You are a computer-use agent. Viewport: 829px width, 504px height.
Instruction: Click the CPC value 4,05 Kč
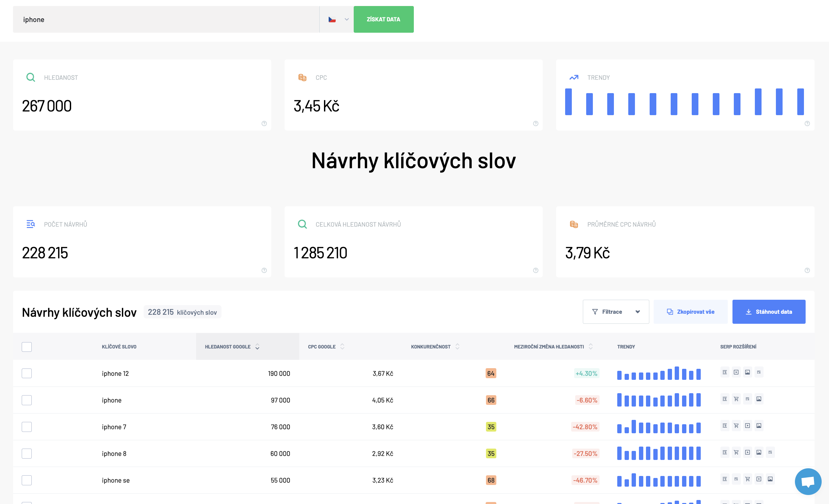coord(382,400)
